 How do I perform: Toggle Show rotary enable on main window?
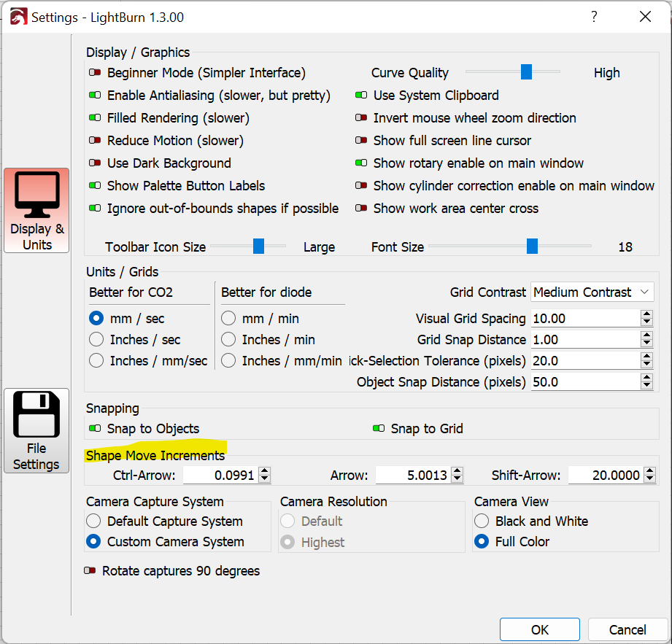point(361,163)
